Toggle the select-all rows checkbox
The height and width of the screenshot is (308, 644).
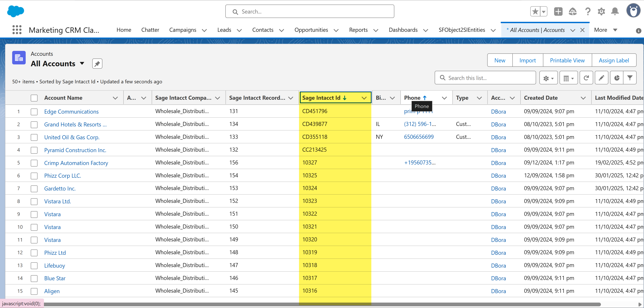point(34,98)
